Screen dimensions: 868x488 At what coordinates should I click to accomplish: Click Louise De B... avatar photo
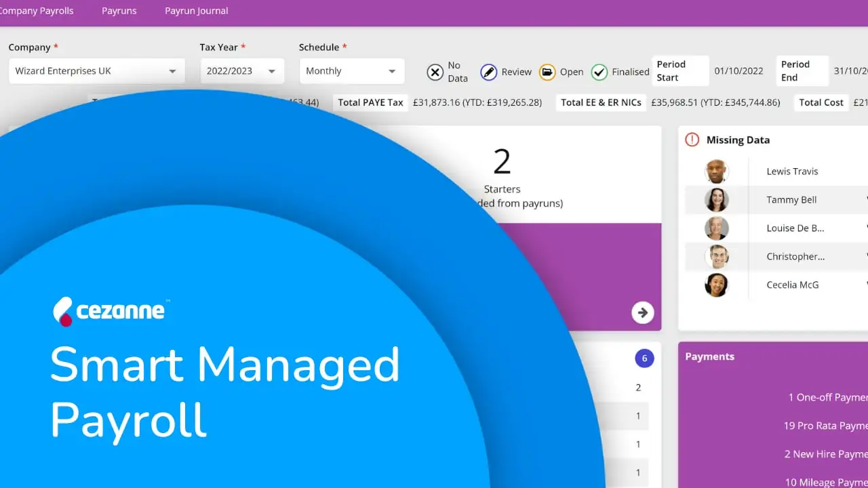click(716, 228)
